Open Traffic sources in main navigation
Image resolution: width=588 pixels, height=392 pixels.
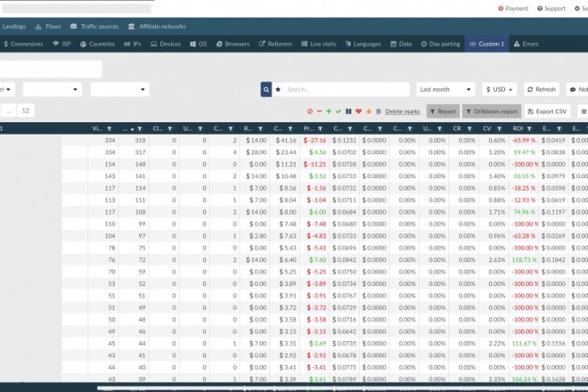pos(94,26)
